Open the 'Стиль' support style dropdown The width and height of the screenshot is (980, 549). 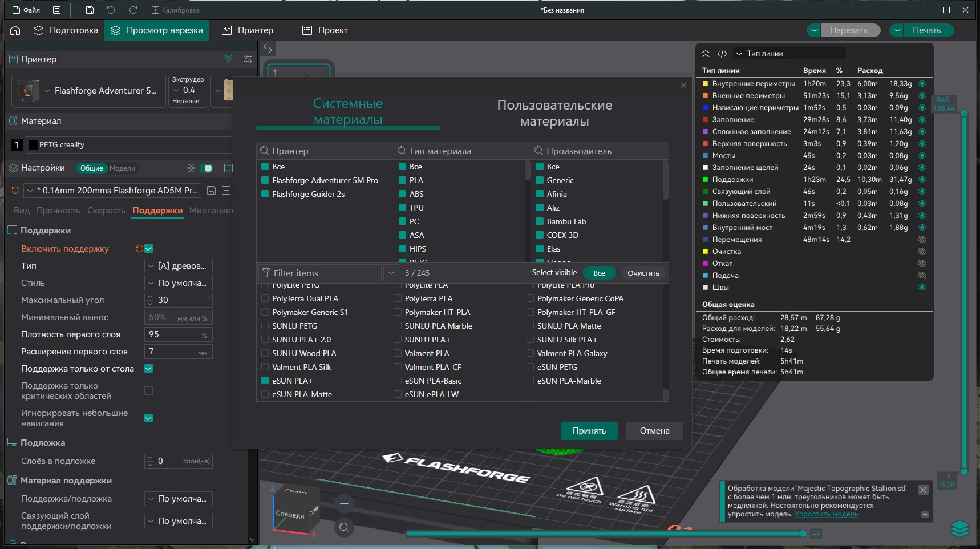pyautogui.click(x=178, y=283)
